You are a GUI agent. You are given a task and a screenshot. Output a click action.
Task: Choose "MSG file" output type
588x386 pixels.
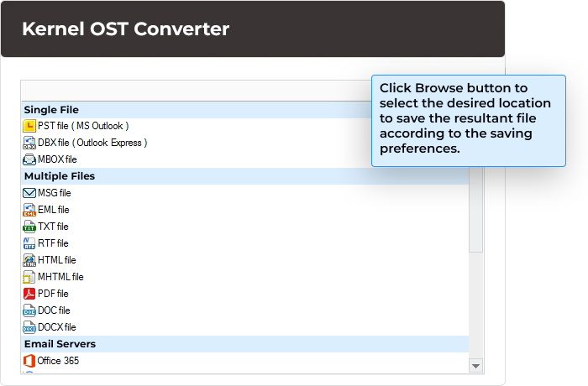point(245,193)
